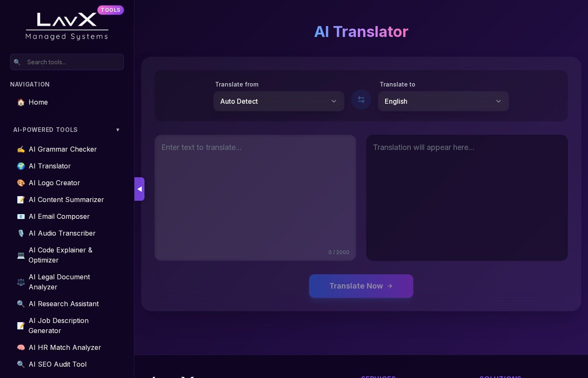This screenshot has height=378, width=588.
Task: Collapse the sidebar with the purple arrow tab
Action: click(139, 189)
